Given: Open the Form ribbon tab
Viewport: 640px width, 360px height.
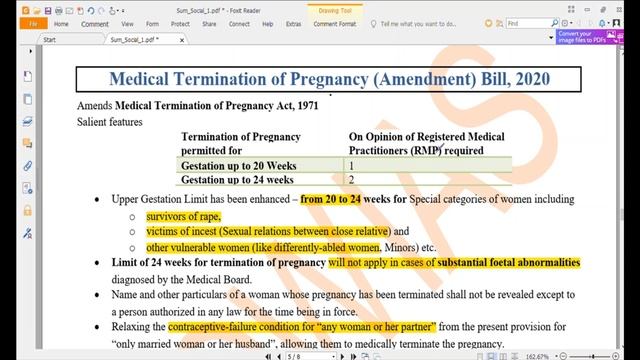Looking at the screenshot, I should point(152,24).
